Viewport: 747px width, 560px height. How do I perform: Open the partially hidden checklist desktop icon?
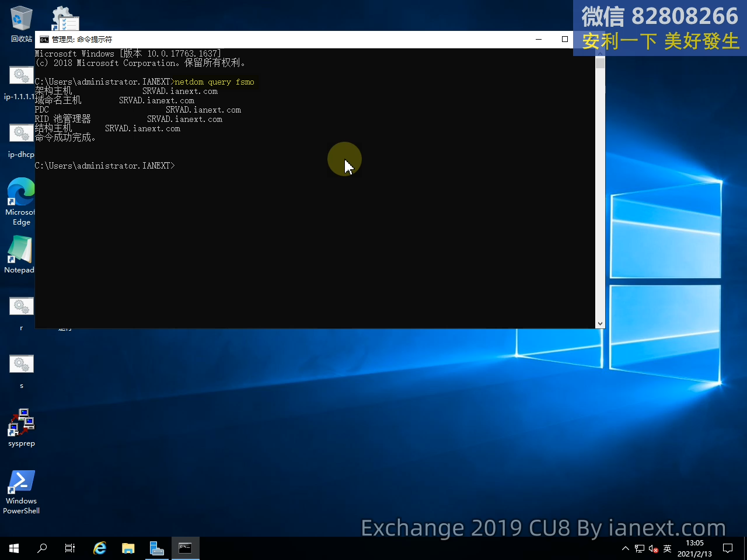[65, 19]
